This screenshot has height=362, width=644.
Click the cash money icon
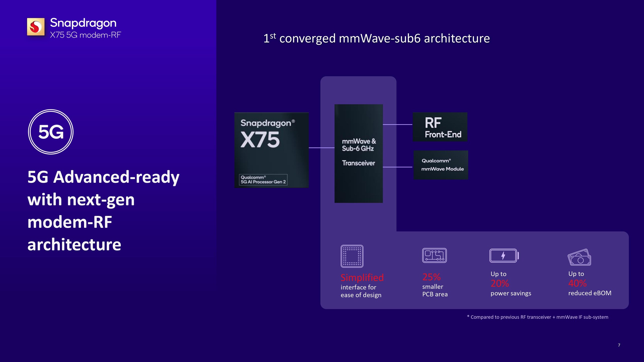[579, 257]
